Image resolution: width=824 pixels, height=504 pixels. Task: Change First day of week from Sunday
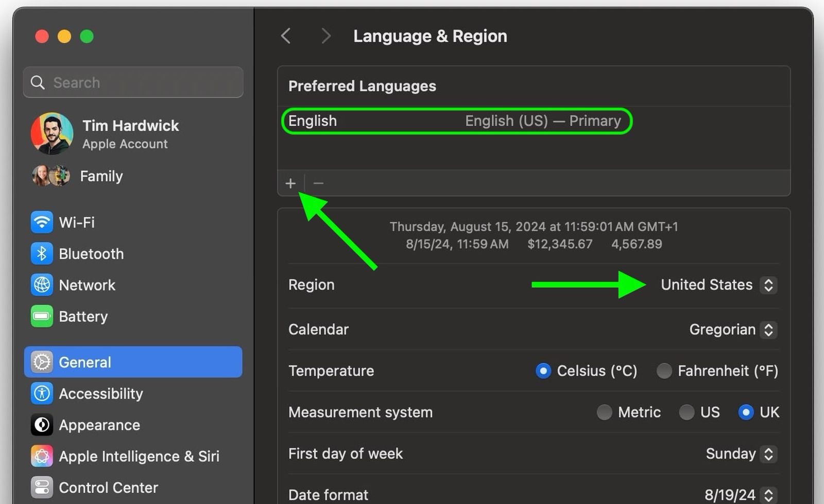point(768,454)
